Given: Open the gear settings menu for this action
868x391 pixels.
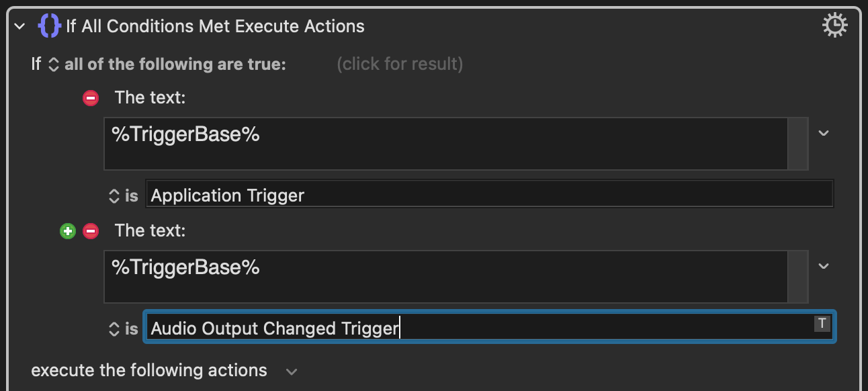Looking at the screenshot, I should tap(834, 26).
